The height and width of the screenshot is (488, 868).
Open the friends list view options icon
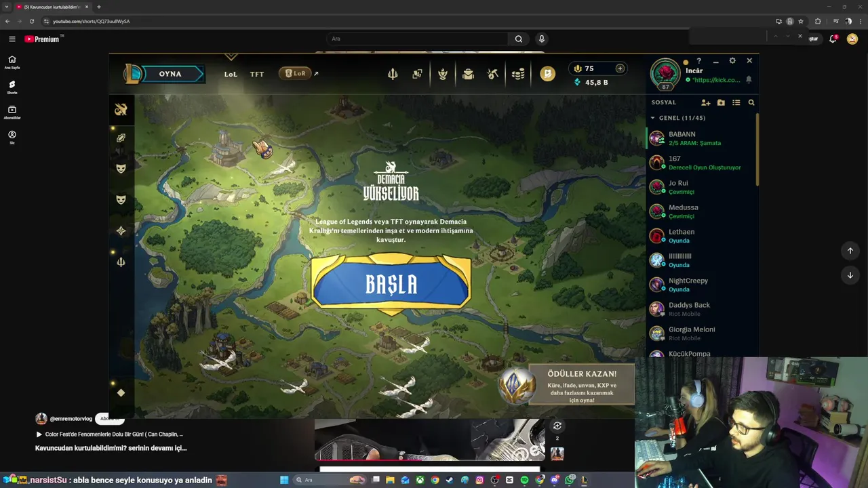(736, 102)
